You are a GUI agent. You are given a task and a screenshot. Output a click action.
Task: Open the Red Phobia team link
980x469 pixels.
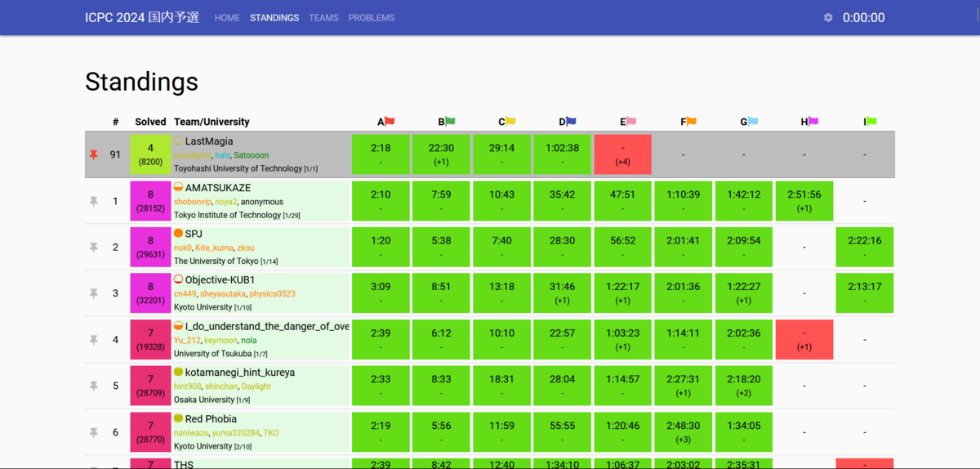coord(211,419)
